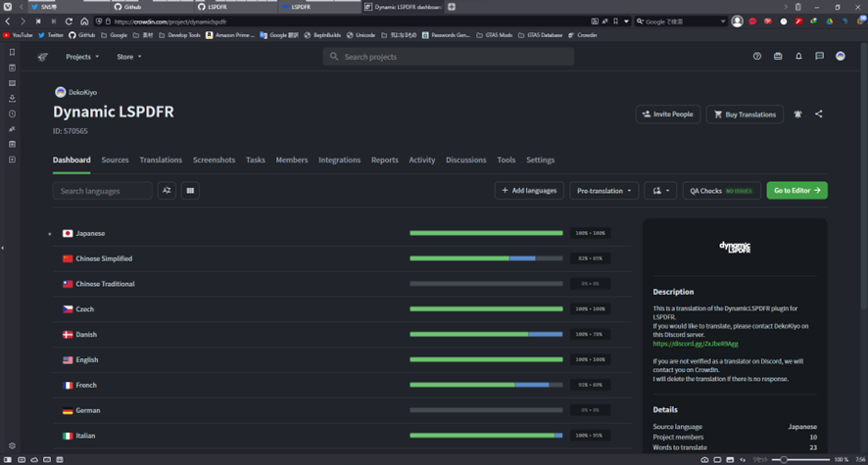868x465 pixels.
Task: Open the Discord invite link in description
Action: (x=696, y=344)
